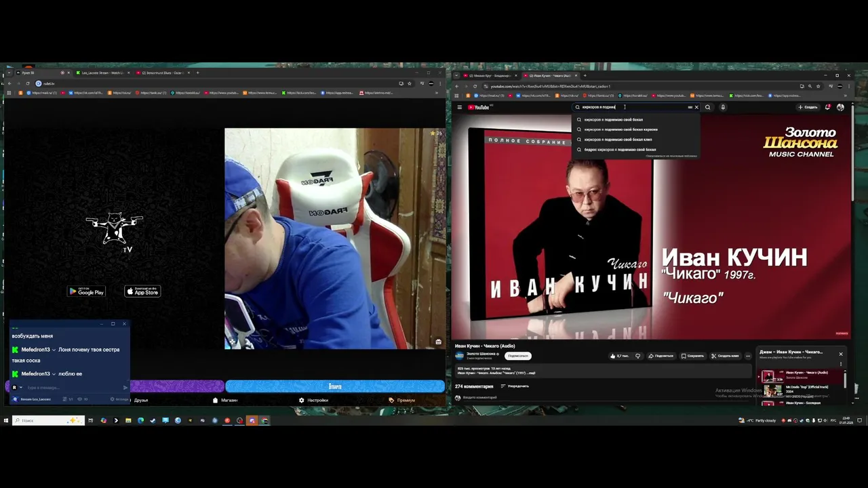Screen dimensions: 868x488
Task: Click the YouTube address bar URL
Action: (x=550, y=86)
